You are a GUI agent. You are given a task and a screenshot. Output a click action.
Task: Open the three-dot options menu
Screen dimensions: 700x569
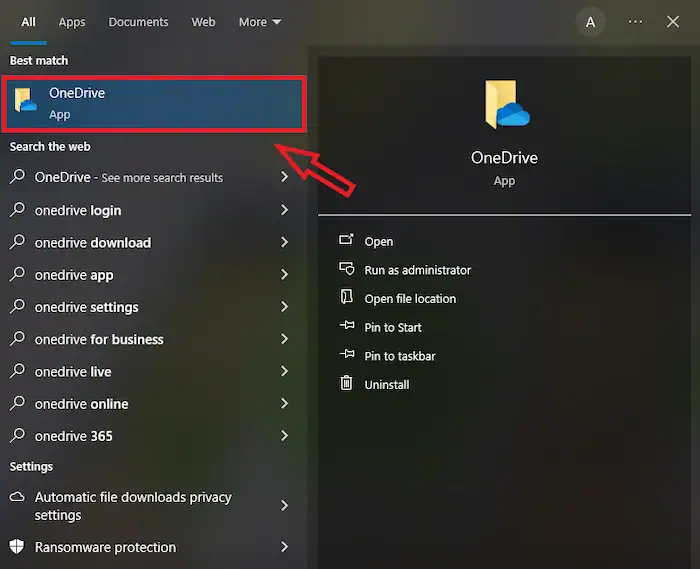pos(635,22)
